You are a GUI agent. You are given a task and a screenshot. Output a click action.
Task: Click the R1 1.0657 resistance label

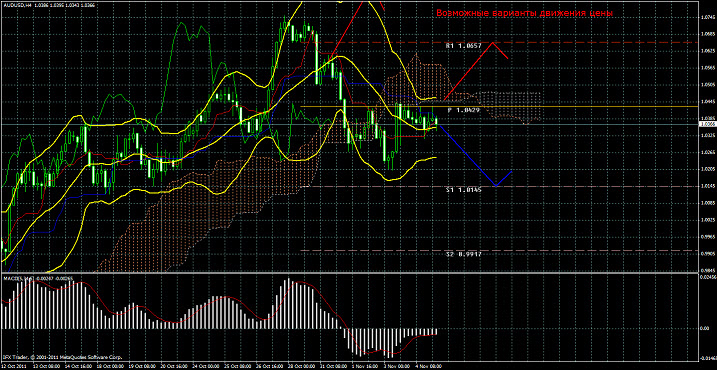point(464,46)
